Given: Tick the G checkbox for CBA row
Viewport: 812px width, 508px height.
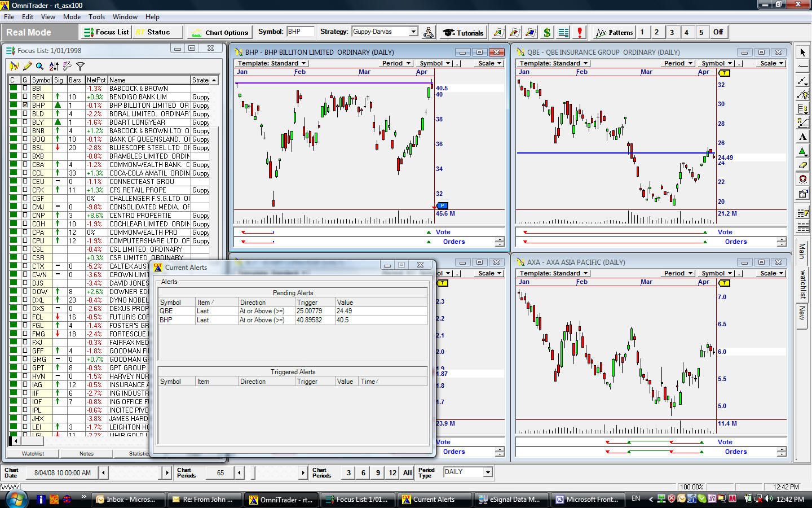Looking at the screenshot, I should point(25,164).
